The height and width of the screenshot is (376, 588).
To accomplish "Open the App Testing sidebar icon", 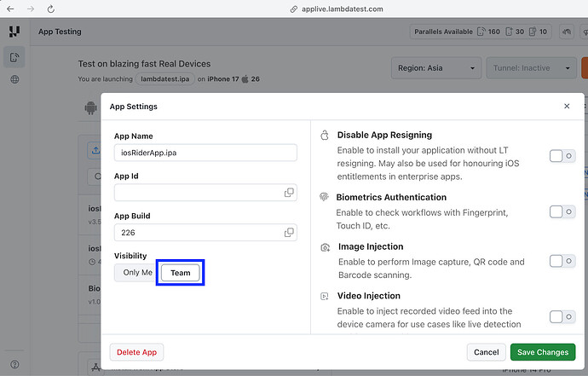I will [x=14, y=58].
